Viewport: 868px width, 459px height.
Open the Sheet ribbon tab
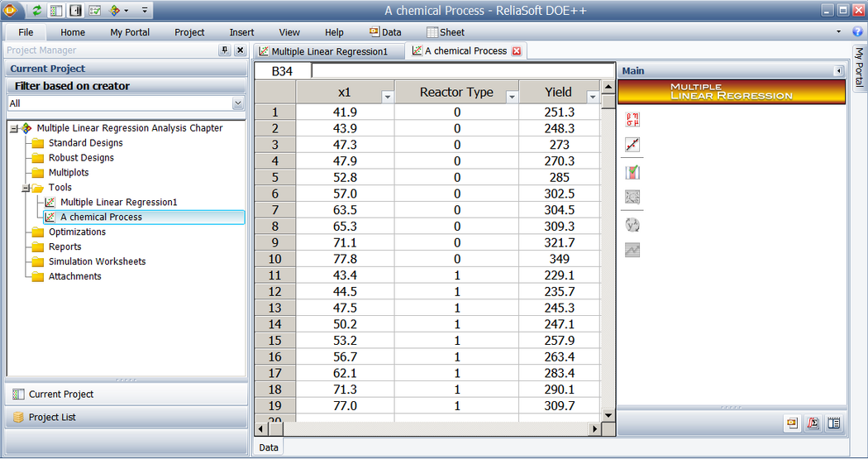[x=446, y=32]
